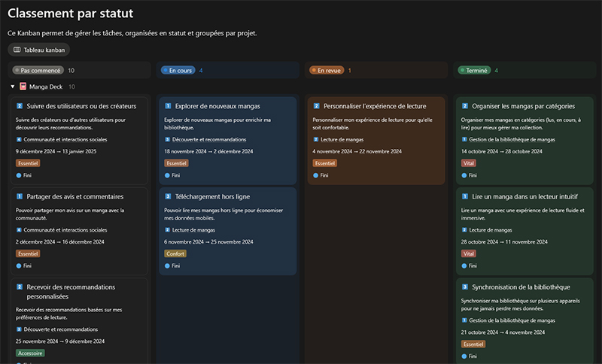
Task: Click blue Fini status dot in Organiser les mangas card
Action: coord(464,175)
